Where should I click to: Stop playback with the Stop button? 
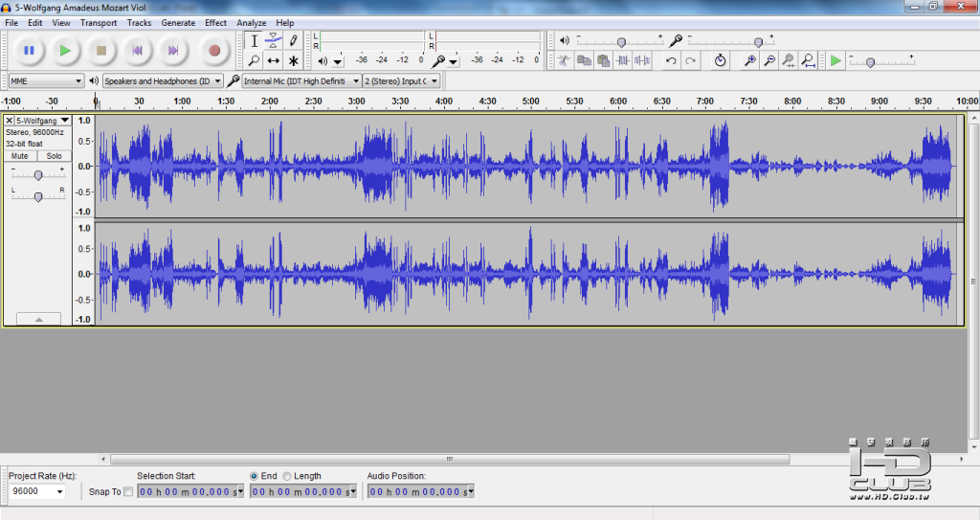(101, 51)
